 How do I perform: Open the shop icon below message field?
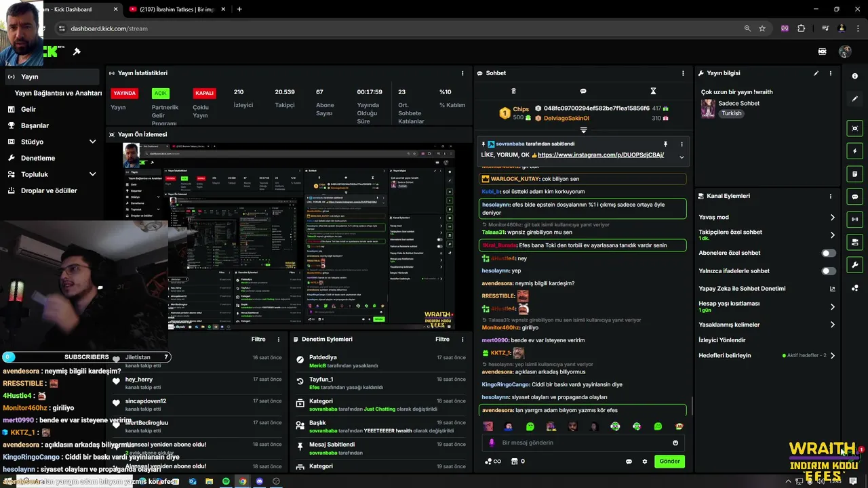tap(514, 461)
